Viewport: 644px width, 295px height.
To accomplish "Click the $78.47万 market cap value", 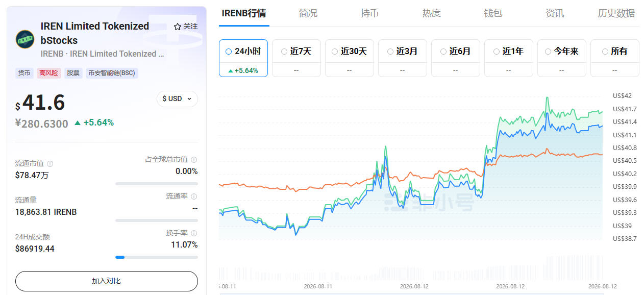I will coord(32,175).
